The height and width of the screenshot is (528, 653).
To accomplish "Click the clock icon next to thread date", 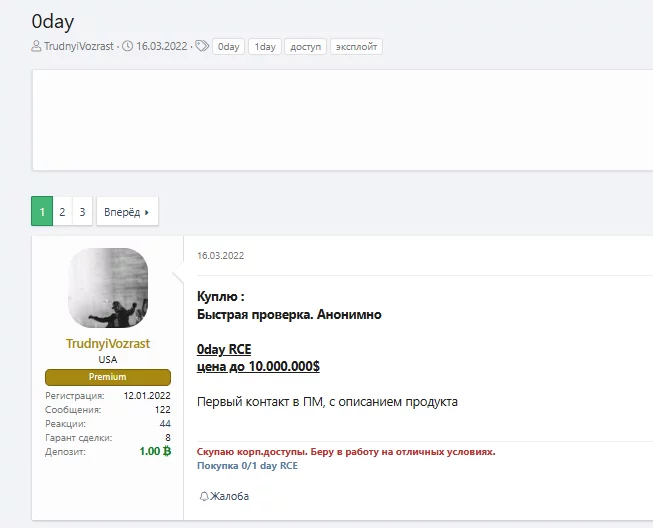I will pyautogui.click(x=128, y=47).
